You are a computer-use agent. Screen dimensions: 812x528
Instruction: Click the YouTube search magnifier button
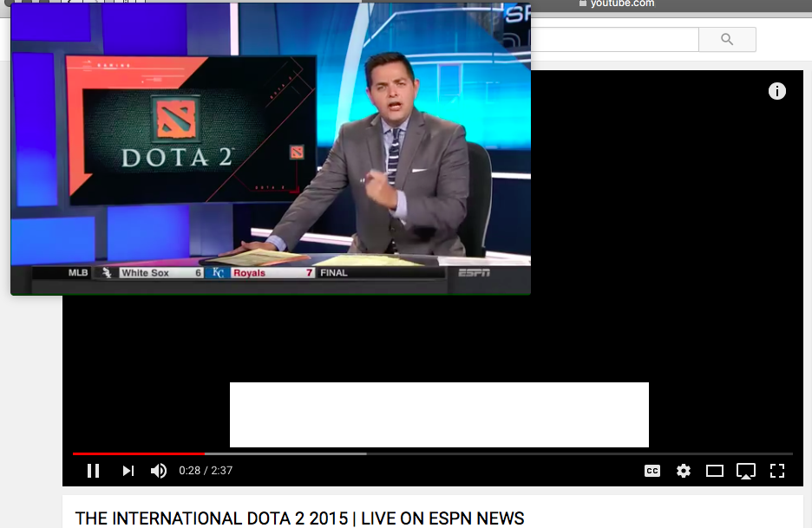pyautogui.click(x=727, y=39)
